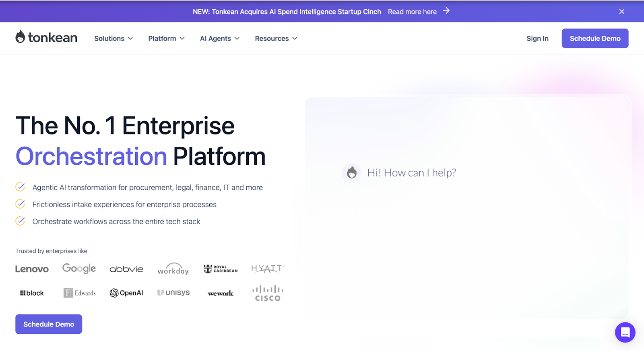The image size is (644, 351).
Task: Click the OpenAI logo
Action: [126, 293]
